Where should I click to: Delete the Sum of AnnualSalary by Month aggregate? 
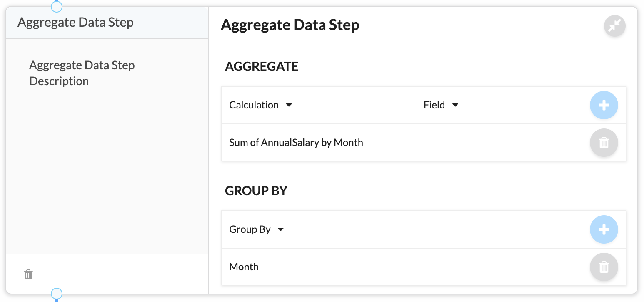point(604,143)
